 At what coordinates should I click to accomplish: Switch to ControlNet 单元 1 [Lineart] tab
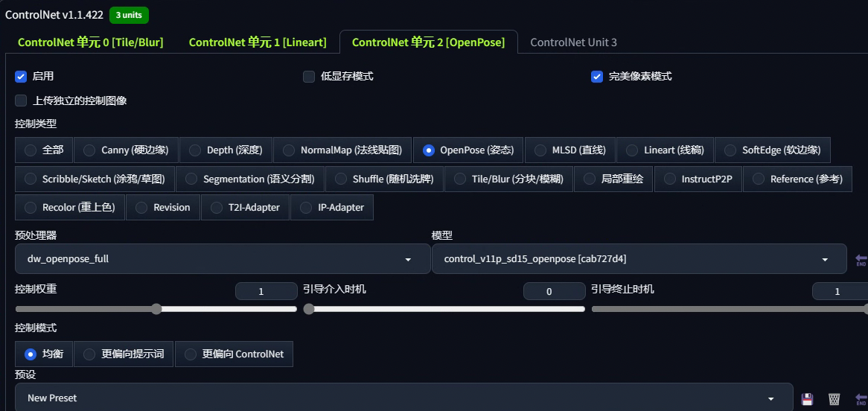pyautogui.click(x=258, y=42)
